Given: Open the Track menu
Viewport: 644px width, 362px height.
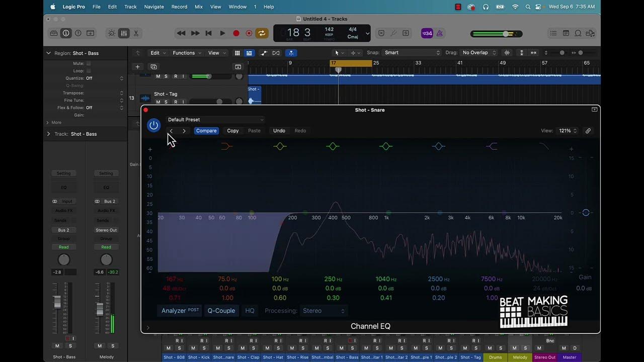Looking at the screenshot, I should [x=130, y=7].
